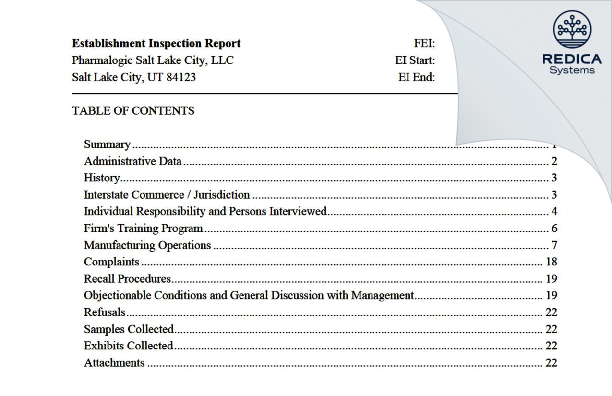Open the 'Refusals' contents entry

[x=320, y=312]
